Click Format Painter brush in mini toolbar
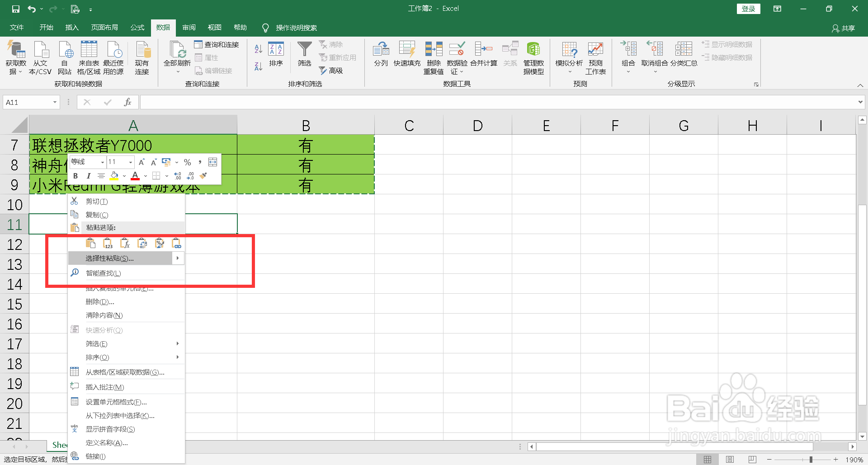 [203, 175]
